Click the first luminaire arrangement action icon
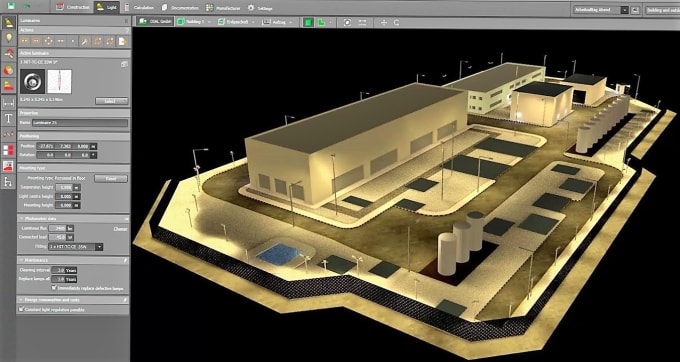The height and width of the screenshot is (362, 680). tap(25, 41)
